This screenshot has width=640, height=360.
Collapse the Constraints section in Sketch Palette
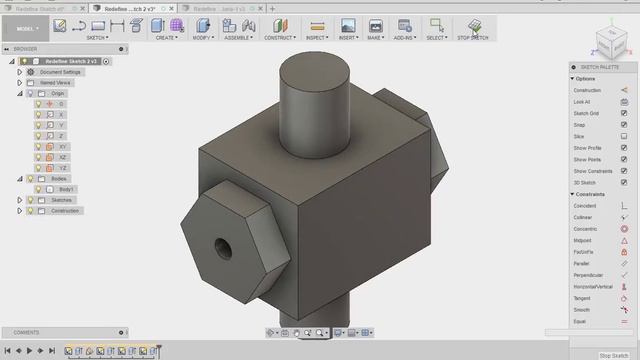click(572, 194)
